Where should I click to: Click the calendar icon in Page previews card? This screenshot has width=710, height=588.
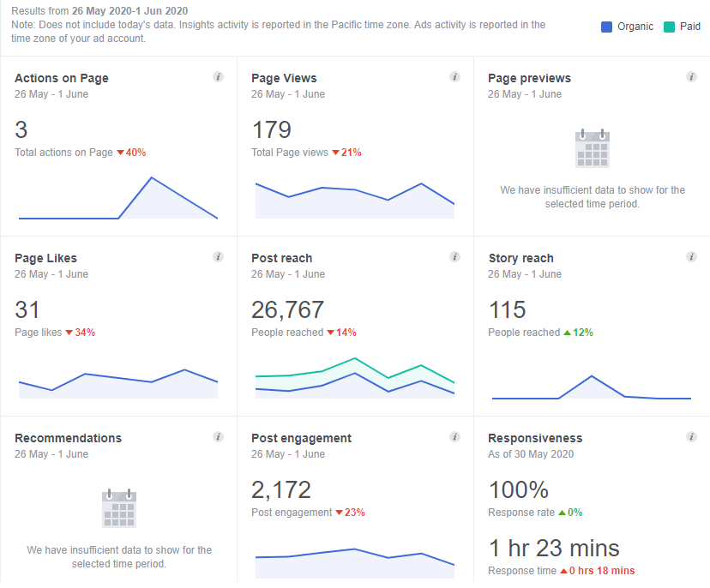pyautogui.click(x=592, y=150)
